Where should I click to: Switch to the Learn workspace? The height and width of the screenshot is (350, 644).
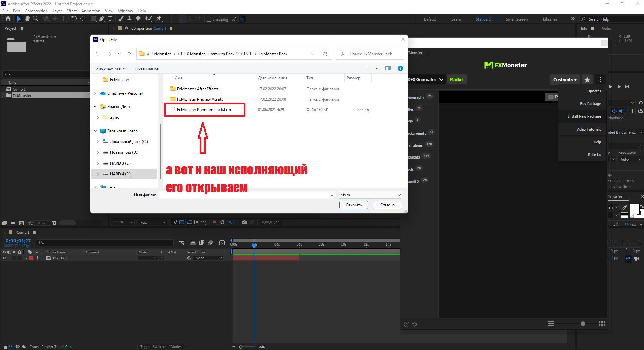coord(456,19)
